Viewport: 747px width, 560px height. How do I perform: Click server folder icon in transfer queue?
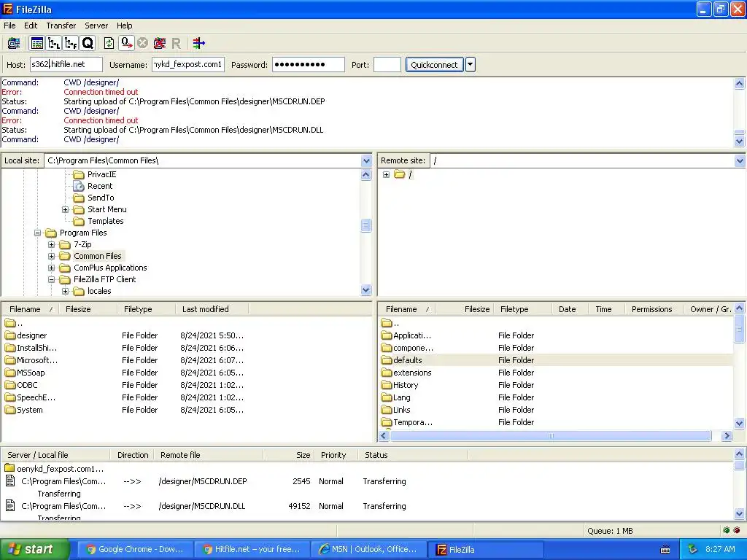click(x=9, y=468)
